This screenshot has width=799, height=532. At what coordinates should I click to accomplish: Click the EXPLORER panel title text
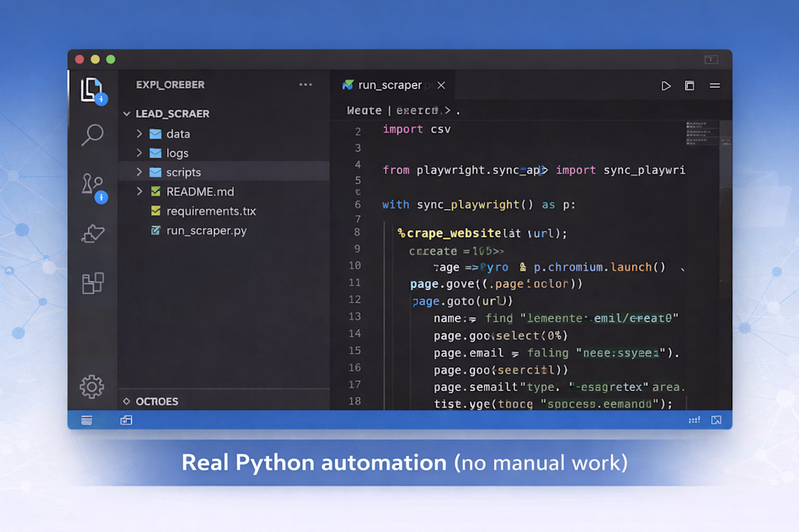tap(170, 84)
